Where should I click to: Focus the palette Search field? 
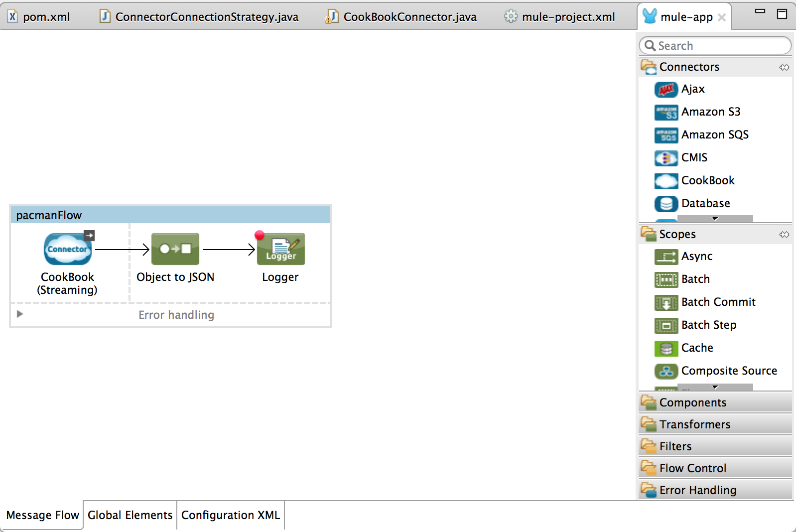coord(715,46)
